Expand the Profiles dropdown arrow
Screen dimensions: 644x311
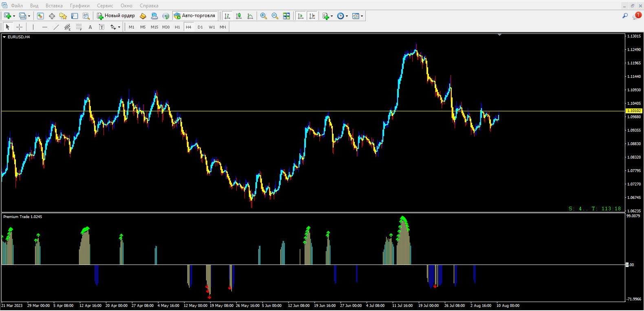29,16
